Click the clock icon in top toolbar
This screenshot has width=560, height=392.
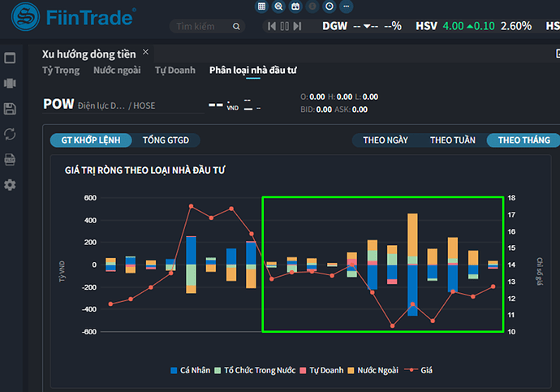pyautogui.click(x=330, y=6)
